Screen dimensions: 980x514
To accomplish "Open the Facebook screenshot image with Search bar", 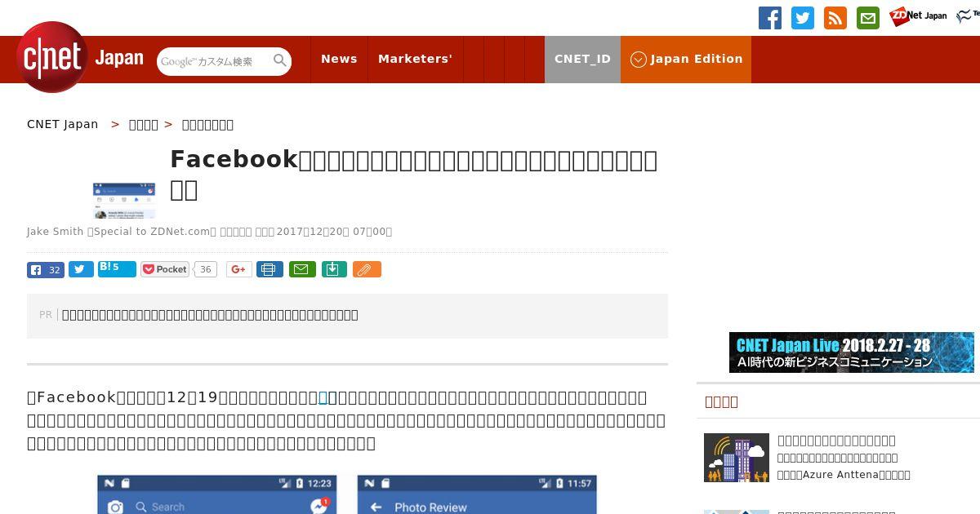I will [x=217, y=494].
